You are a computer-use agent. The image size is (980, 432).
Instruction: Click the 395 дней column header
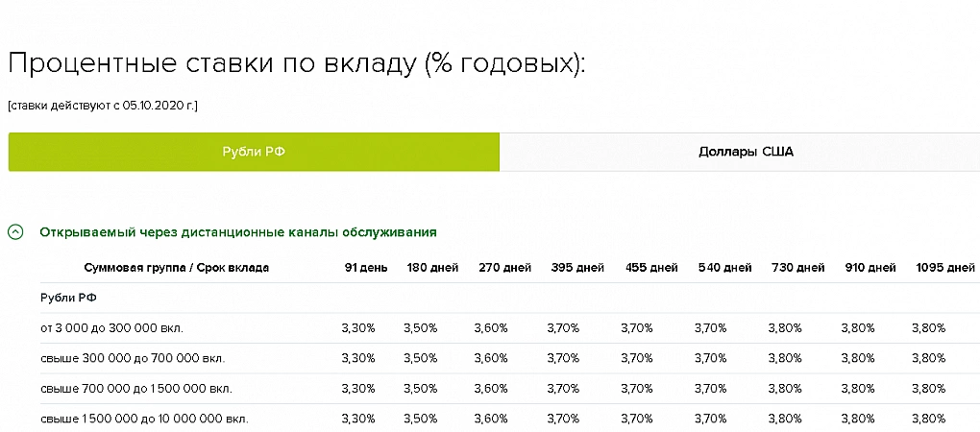(x=577, y=268)
